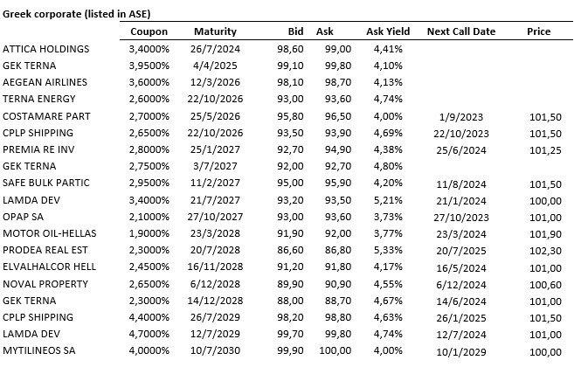The height and width of the screenshot is (374, 588).
Task: Click the Next Call Date header
Action: coord(460,31)
